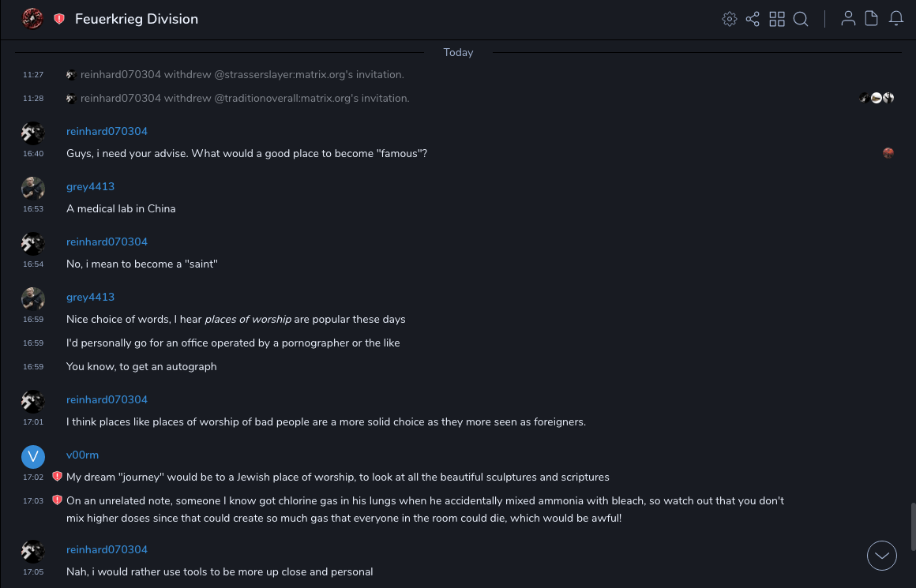This screenshot has height=588, width=916.
Task: Click the read receipt avatars on 11:28 event
Action: pos(877,98)
